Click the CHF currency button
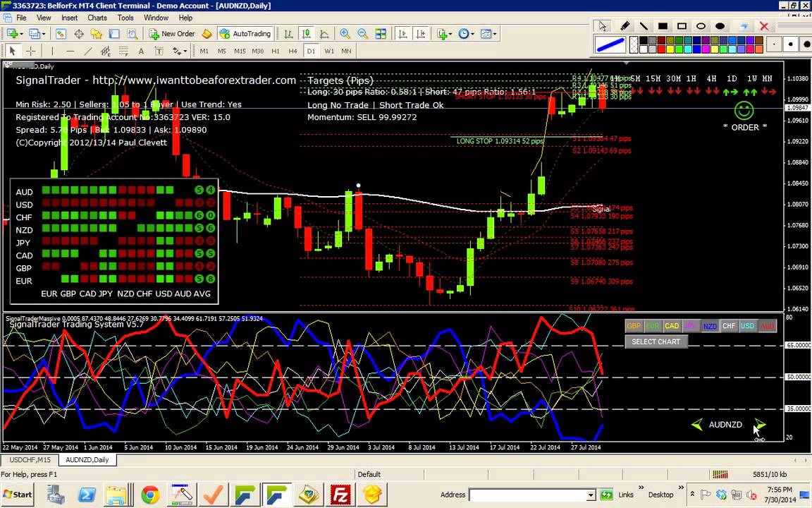The height and width of the screenshot is (508, 812). point(729,325)
